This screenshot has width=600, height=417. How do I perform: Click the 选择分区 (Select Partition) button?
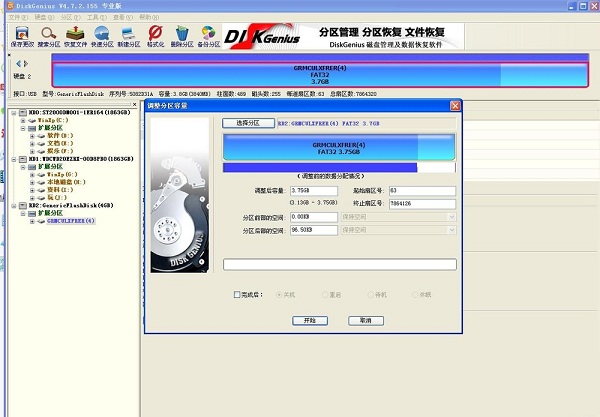[x=240, y=123]
